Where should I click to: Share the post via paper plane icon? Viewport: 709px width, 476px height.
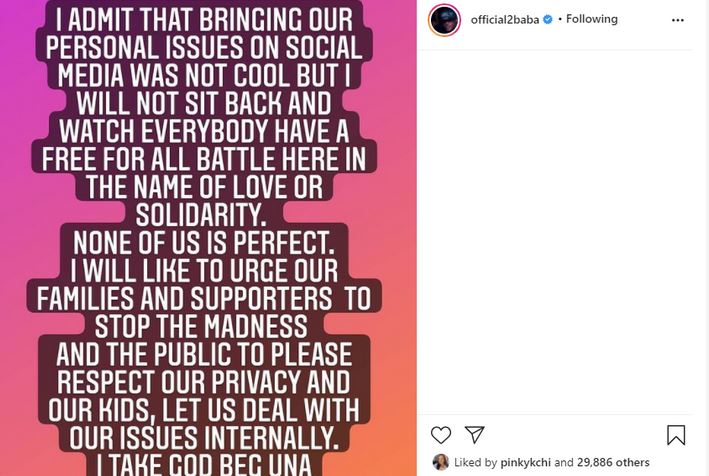[474, 434]
